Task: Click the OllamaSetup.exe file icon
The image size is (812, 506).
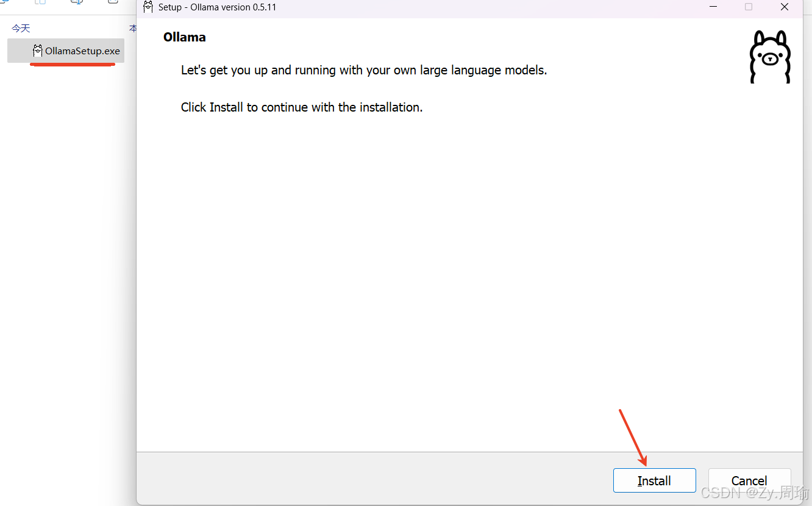Action: [38, 51]
